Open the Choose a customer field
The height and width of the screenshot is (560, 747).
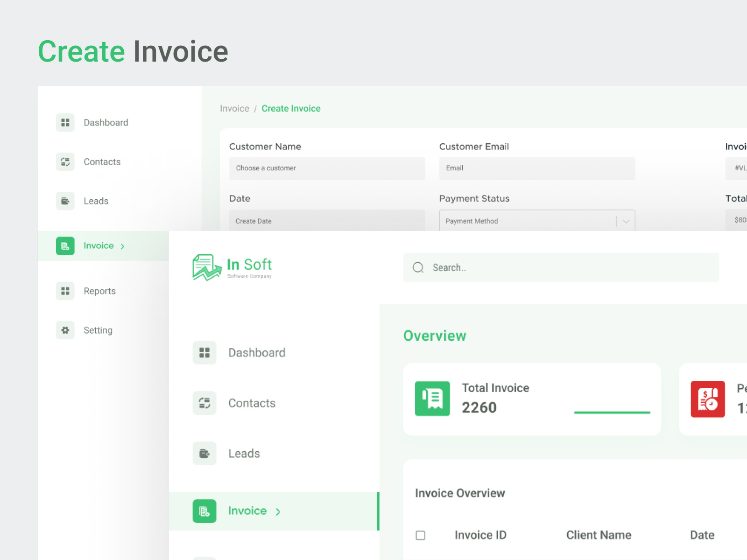click(327, 168)
